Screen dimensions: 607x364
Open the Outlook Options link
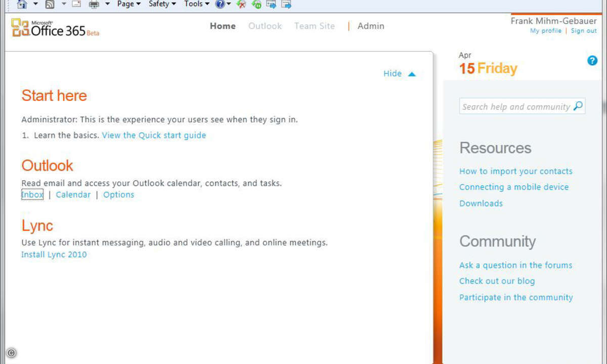pyautogui.click(x=119, y=195)
